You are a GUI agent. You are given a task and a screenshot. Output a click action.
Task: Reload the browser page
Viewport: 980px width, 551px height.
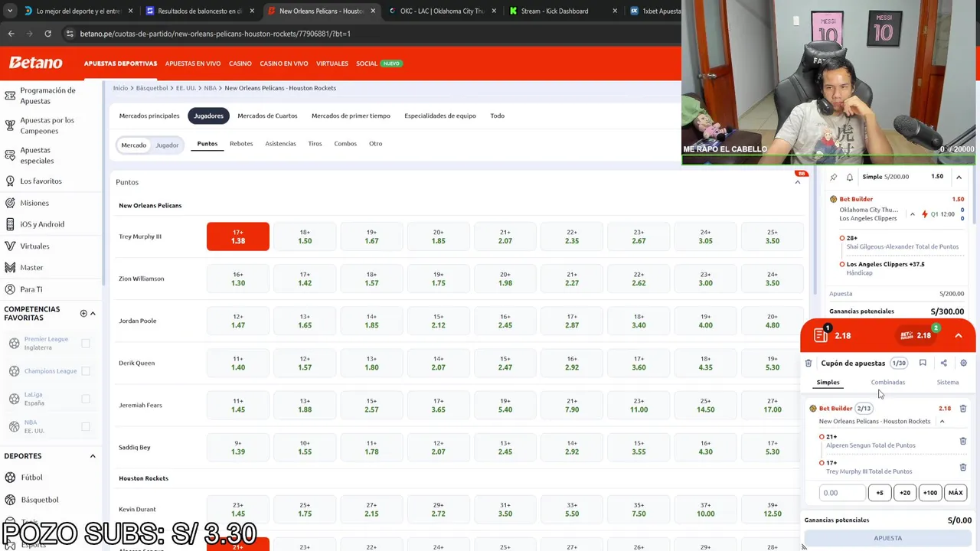point(47,34)
